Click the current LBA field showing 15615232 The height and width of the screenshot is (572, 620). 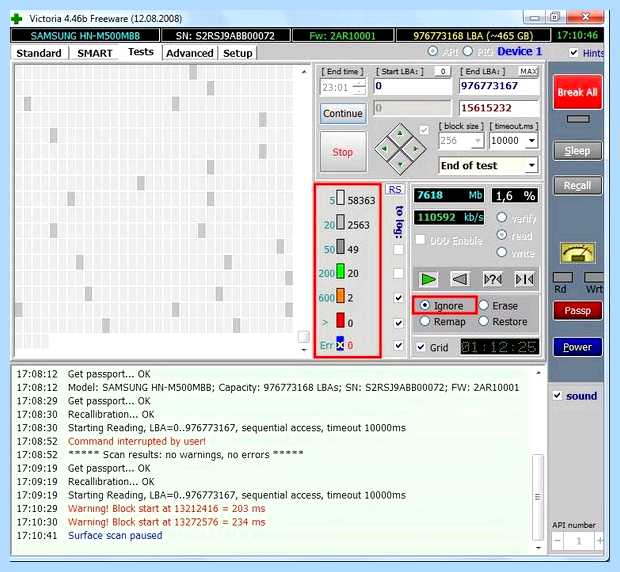click(x=499, y=108)
